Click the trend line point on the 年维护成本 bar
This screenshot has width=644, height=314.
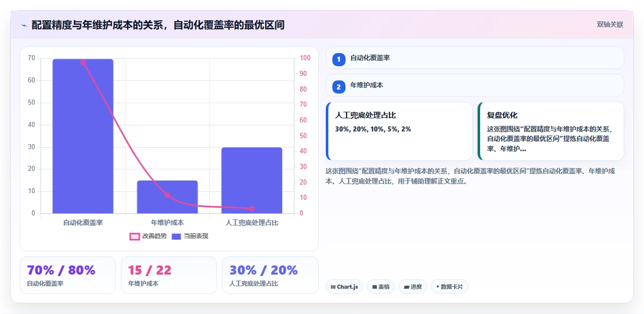167,195
